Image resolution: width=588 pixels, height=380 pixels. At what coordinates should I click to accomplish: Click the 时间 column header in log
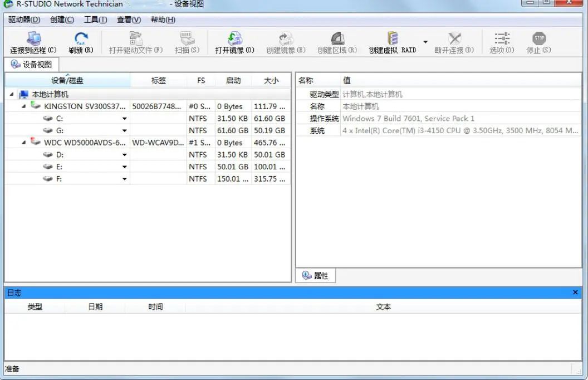click(x=155, y=307)
